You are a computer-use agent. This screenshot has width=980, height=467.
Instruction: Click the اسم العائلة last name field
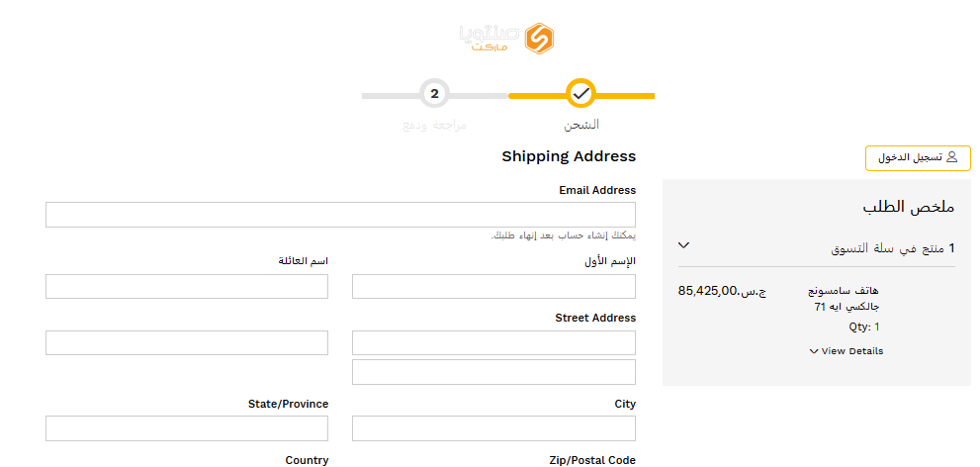click(x=187, y=286)
